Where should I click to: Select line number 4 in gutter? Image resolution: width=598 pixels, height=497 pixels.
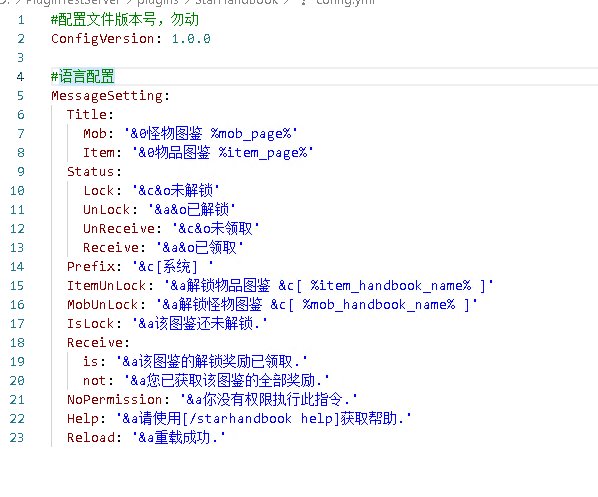point(20,77)
